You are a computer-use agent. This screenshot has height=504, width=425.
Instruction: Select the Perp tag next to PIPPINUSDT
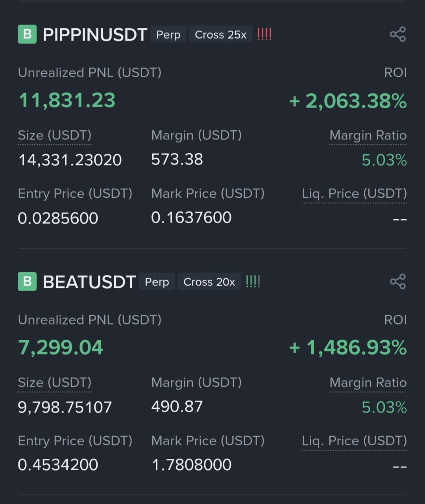pyautogui.click(x=168, y=35)
